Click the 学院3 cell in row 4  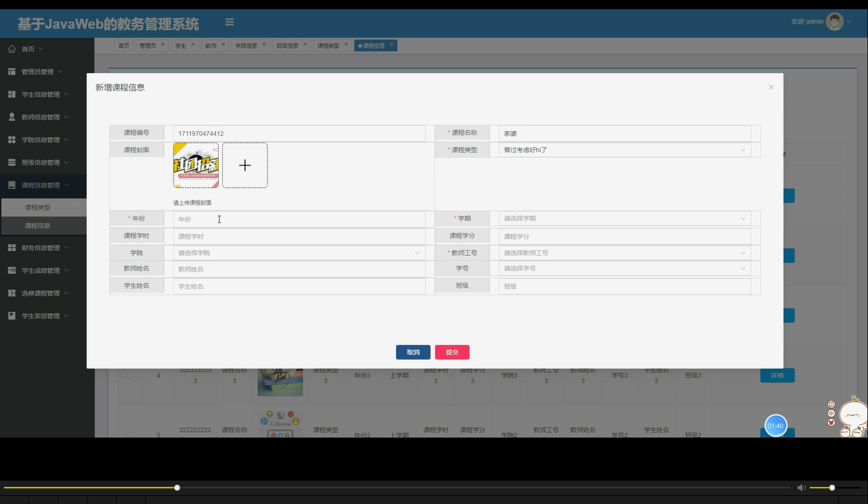pos(510,376)
